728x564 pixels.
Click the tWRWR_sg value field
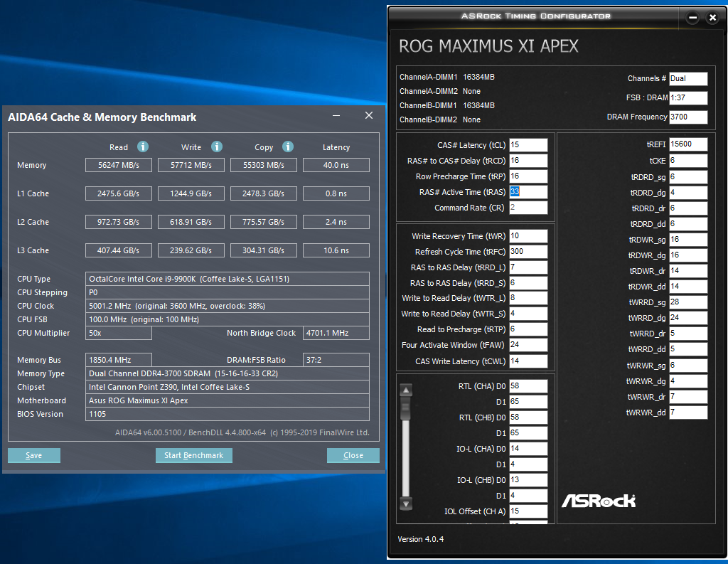coord(688,366)
